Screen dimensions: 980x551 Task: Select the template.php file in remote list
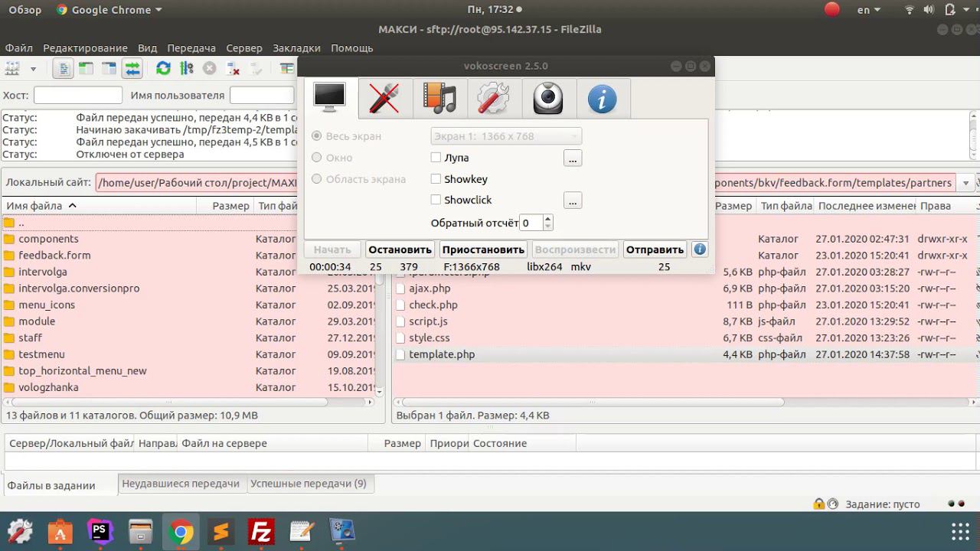point(442,354)
